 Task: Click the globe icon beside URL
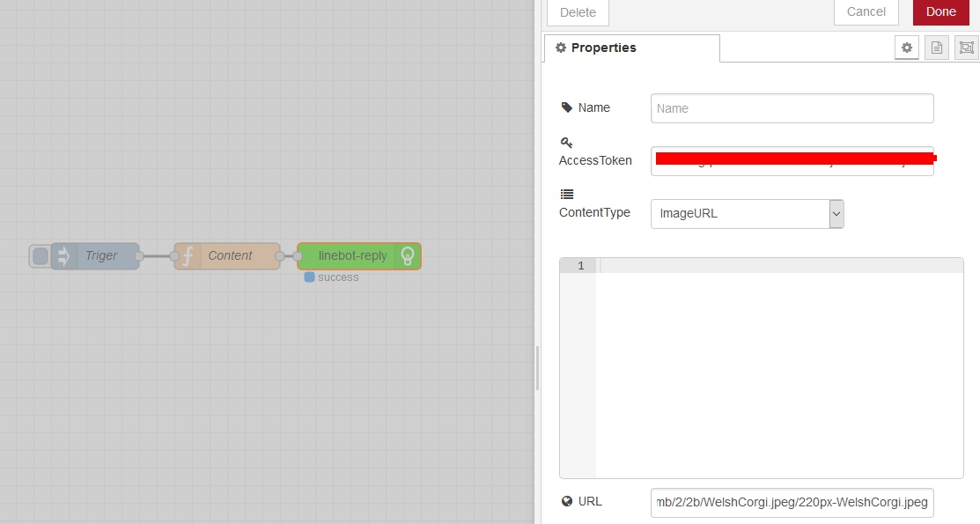(x=567, y=501)
